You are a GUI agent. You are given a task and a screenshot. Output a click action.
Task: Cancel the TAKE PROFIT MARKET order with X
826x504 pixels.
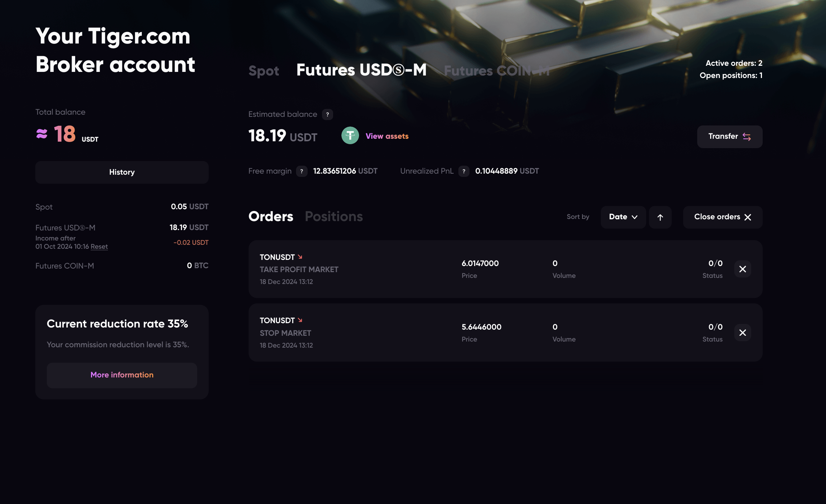pyautogui.click(x=742, y=269)
